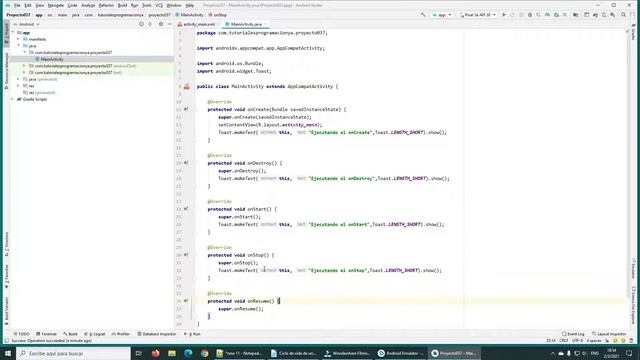The height and width of the screenshot is (360, 640).
Task: Click the class gutter icon beside MainActivity declaration
Action: tap(187, 87)
